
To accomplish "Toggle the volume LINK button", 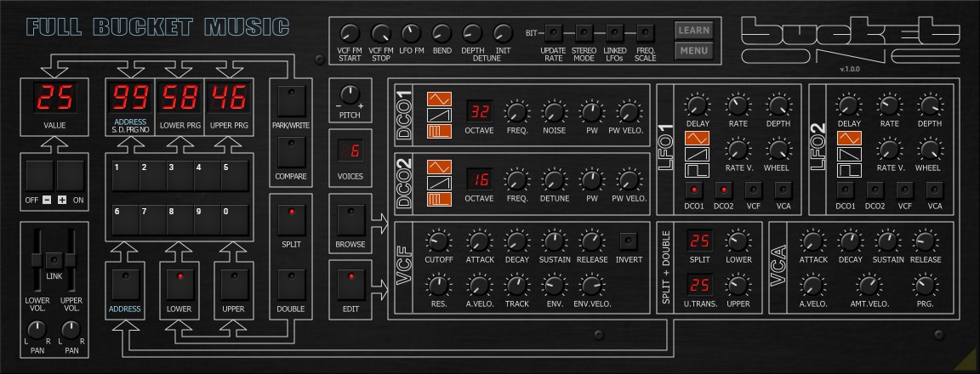I will pyautogui.click(x=54, y=259).
